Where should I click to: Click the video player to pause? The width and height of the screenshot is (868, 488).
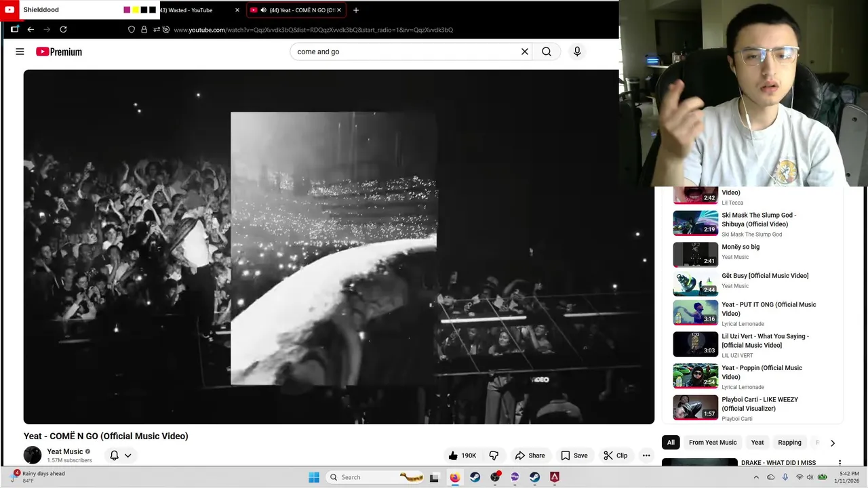pos(338,247)
